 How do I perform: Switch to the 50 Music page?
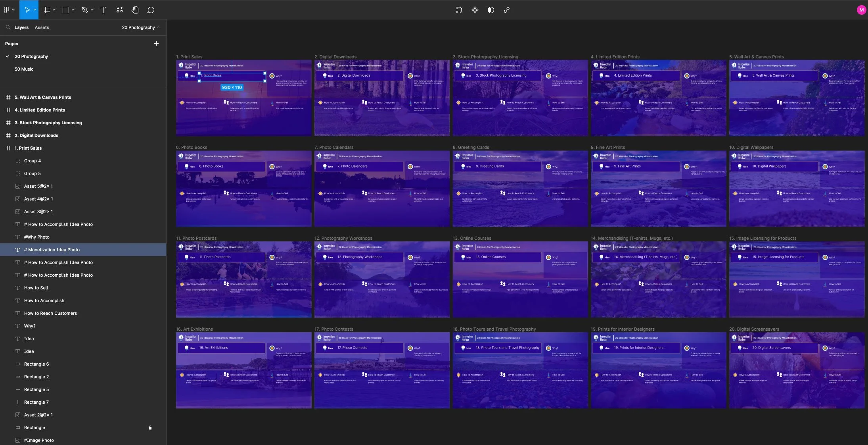coord(24,69)
